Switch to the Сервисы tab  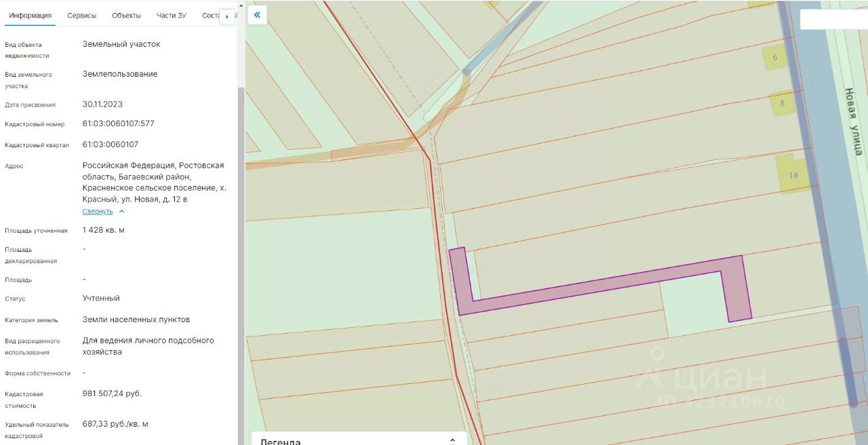[81, 16]
